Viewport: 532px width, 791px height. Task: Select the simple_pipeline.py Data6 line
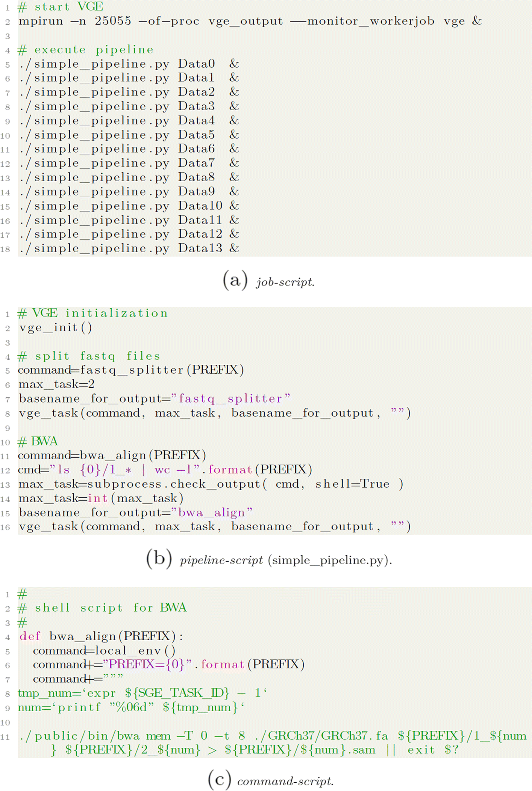(129, 149)
